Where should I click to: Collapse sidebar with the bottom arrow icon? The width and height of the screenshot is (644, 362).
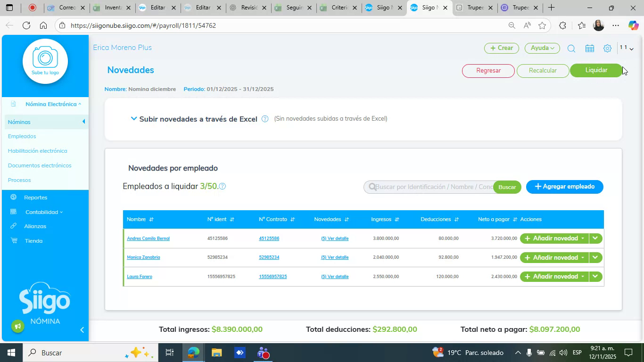click(x=82, y=330)
